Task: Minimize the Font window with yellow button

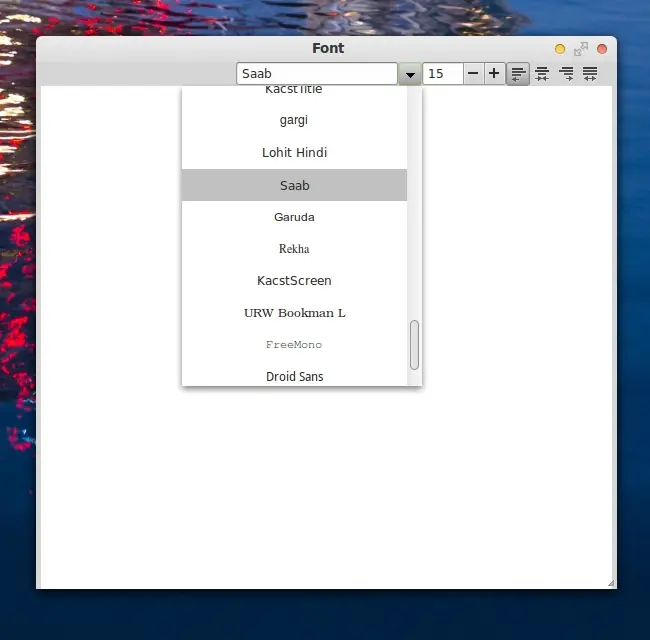Action: [560, 49]
